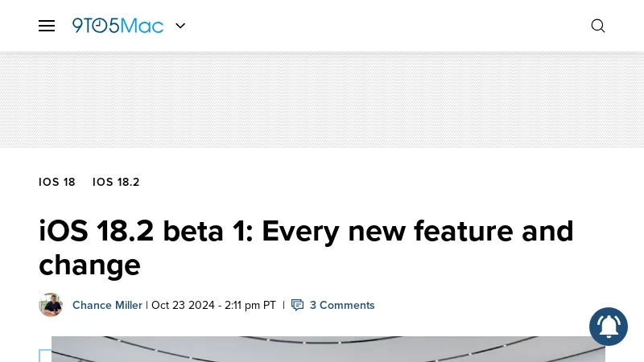Click the clock symbol inside 9to5Mac logo
644x362 pixels.
point(99,26)
